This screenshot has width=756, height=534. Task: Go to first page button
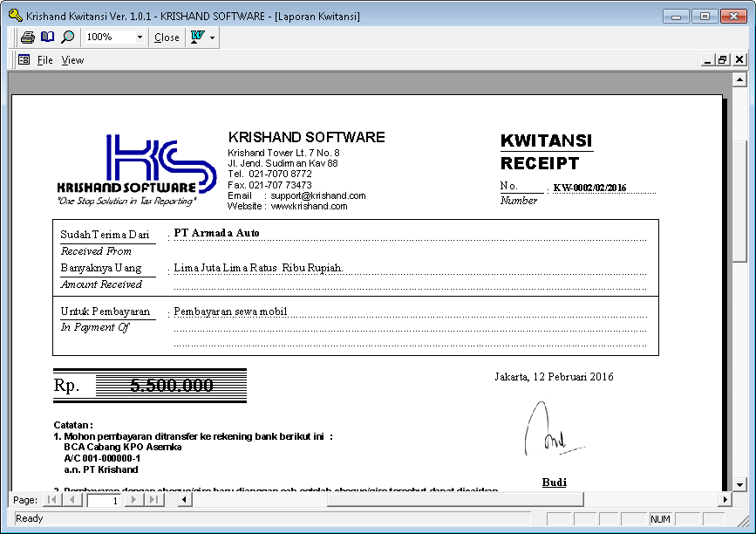51,500
